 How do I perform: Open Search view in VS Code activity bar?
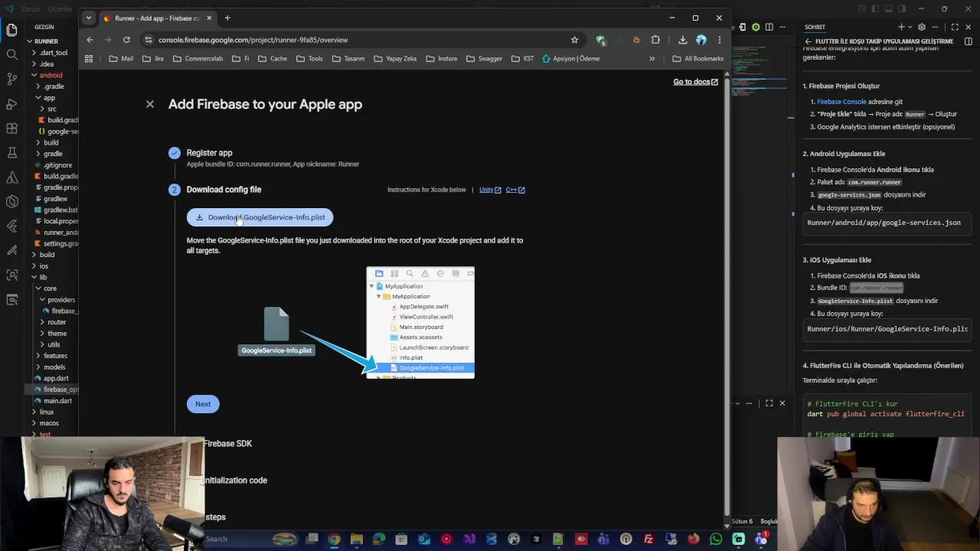click(x=11, y=54)
